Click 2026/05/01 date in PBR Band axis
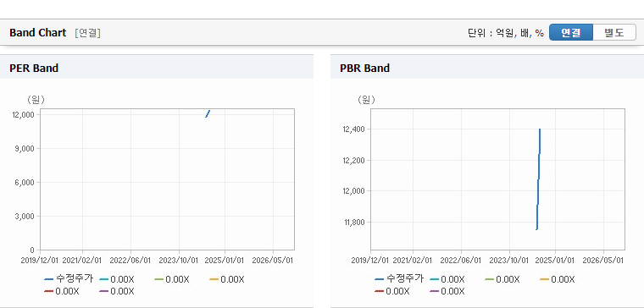This screenshot has width=644, height=308. (602, 261)
